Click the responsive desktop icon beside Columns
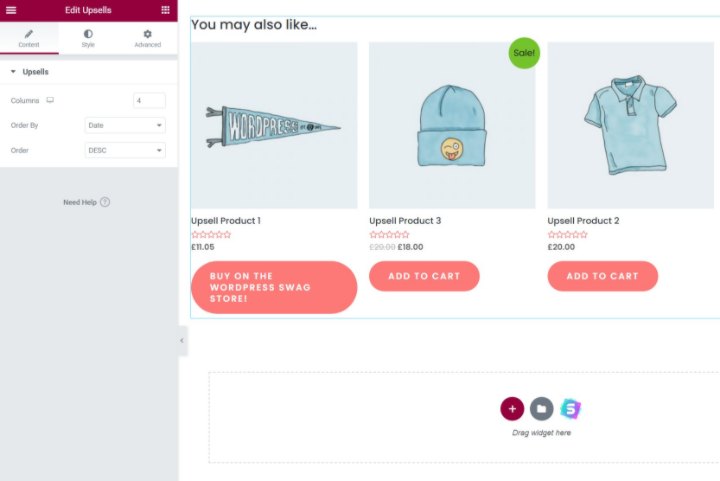 50,100
